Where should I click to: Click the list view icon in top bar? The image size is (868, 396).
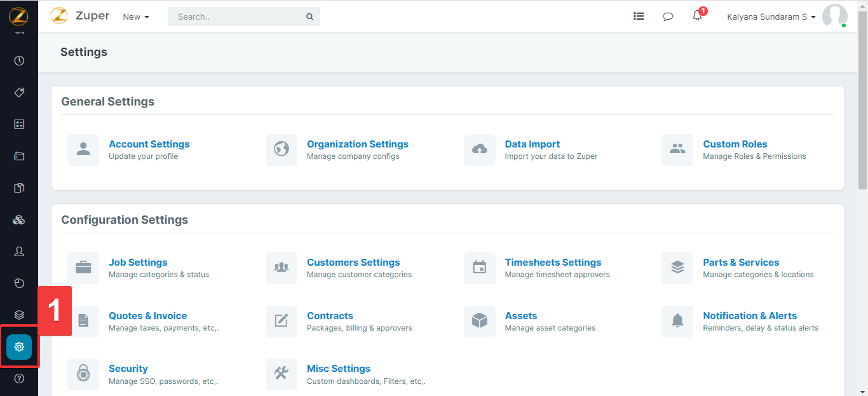pyautogui.click(x=639, y=17)
